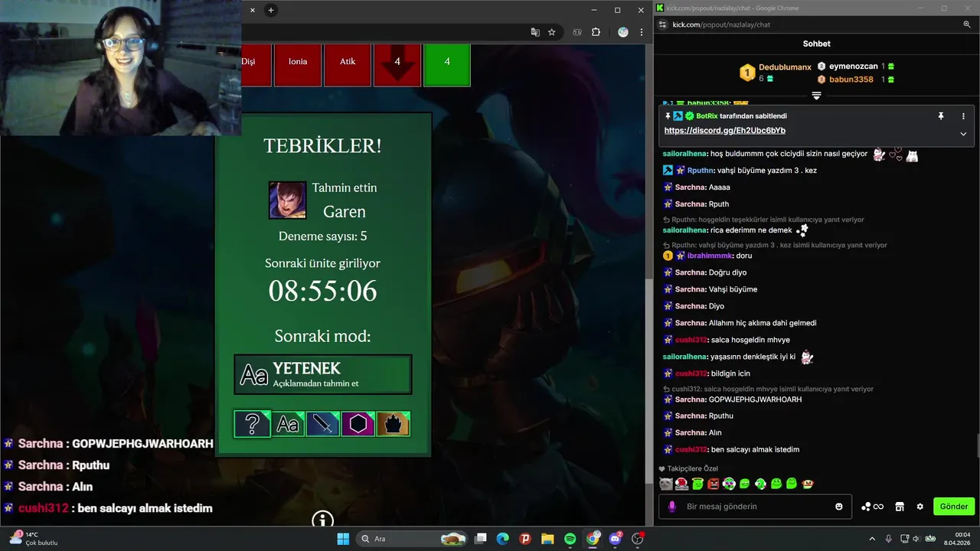Open the Chrome profile avatar
Image resolution: width=980 pixels, height=551 pixels.
[622, 32]
